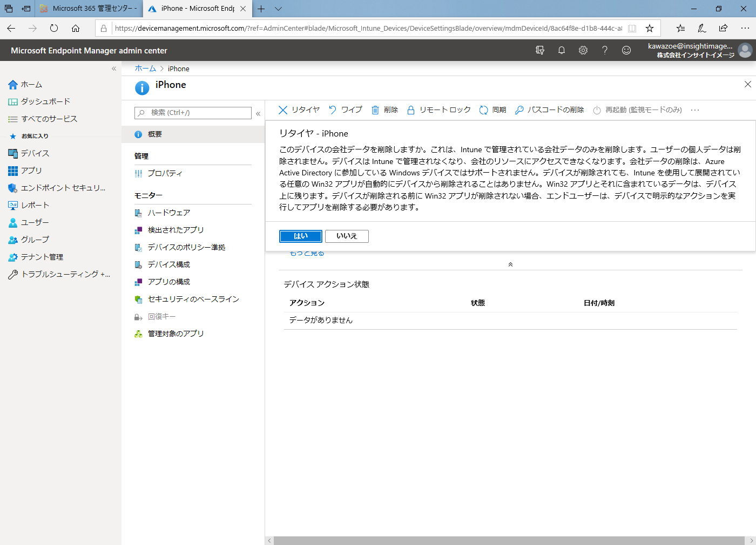
Task: Open the feedback smiley icon
Action: point(626,50)
